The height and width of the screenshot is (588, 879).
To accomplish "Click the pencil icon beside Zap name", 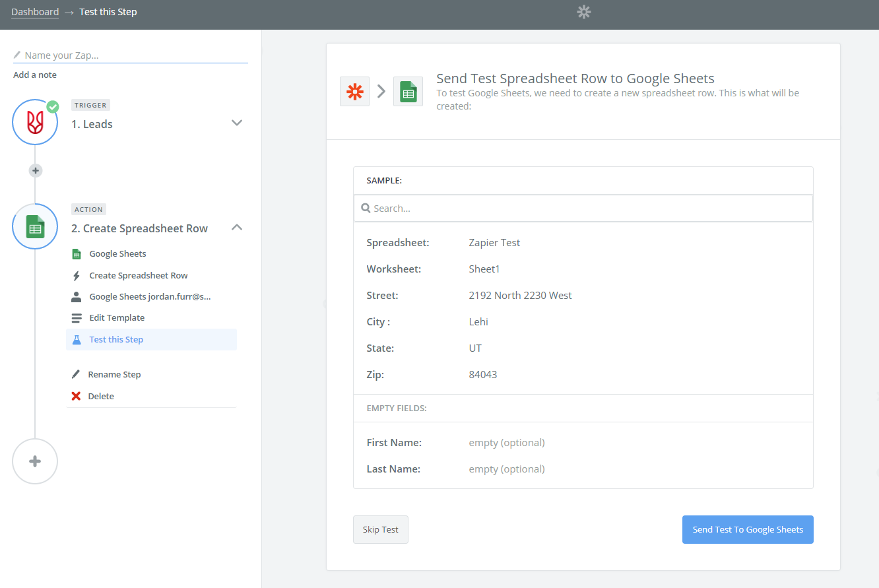I will click(17, 55).
